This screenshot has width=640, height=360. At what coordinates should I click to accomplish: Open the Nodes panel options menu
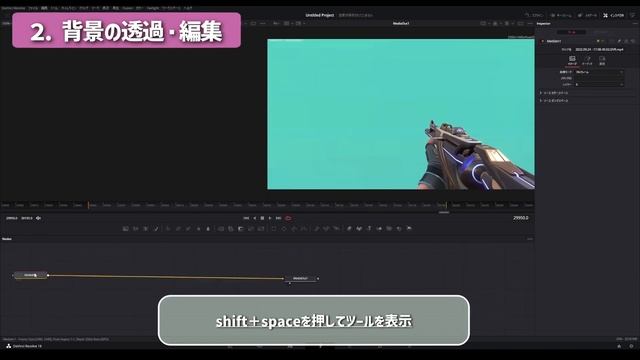pos(530,239)
